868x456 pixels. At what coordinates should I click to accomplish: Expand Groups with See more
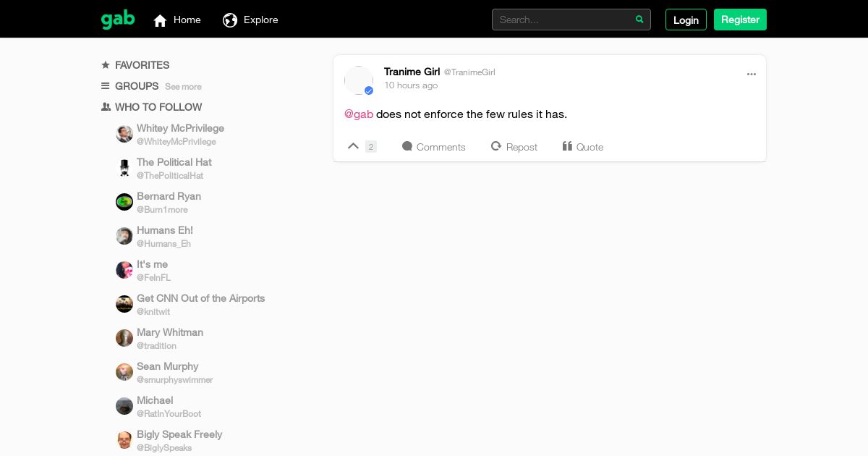pos(183,87)
